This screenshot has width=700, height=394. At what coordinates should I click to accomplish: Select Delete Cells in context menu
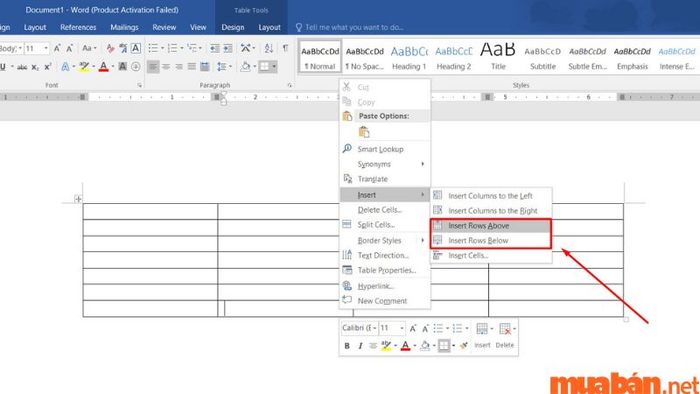click(x=385, y=210)
